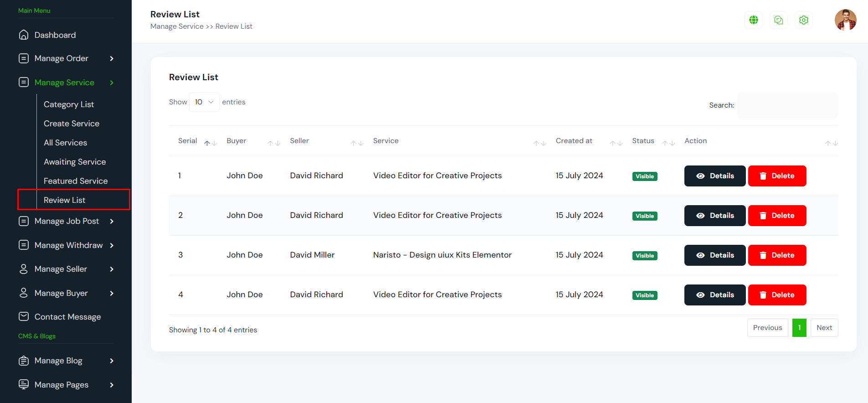
Task: Go to the Next pagination page
Action: 824,328
